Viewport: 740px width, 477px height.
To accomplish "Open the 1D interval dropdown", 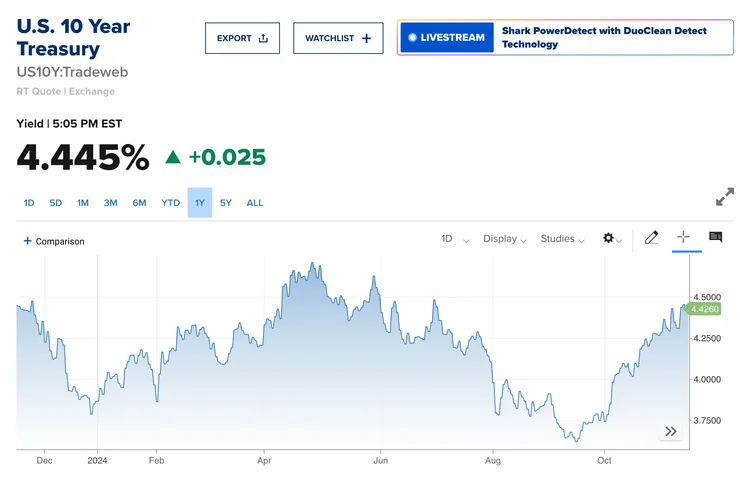I will click(x=455, y=239).
